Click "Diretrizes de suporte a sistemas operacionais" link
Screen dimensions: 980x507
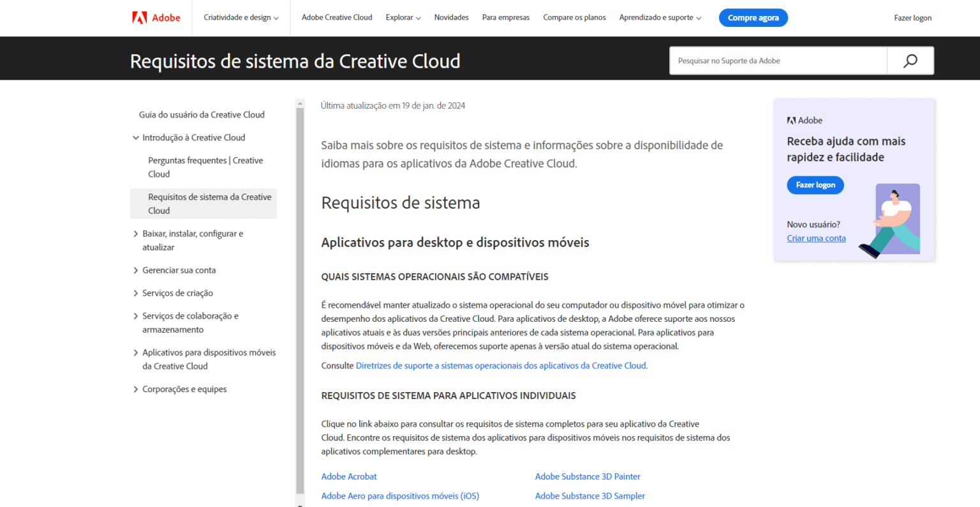pyautogui.click(x=500, y=365)
